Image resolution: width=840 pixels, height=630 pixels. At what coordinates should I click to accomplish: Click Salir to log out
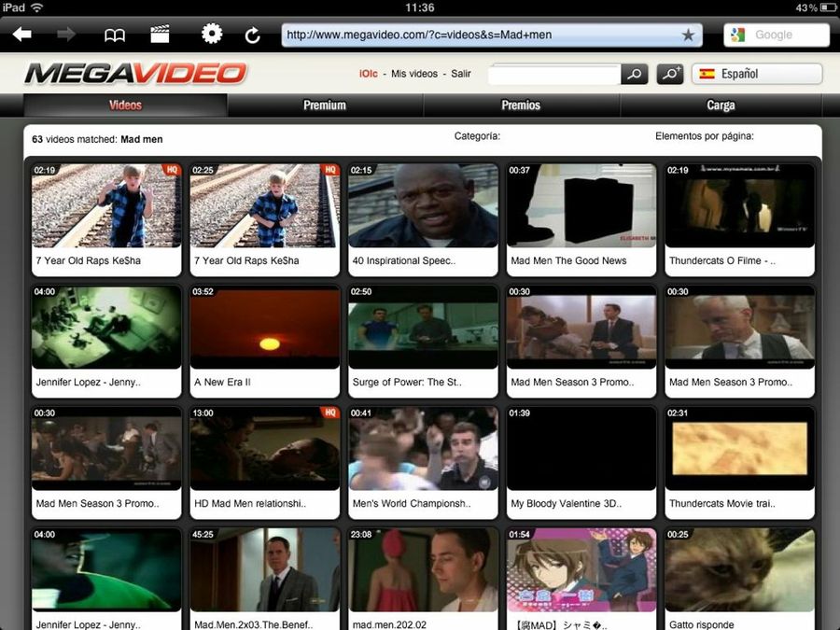[x=461, y=73]
